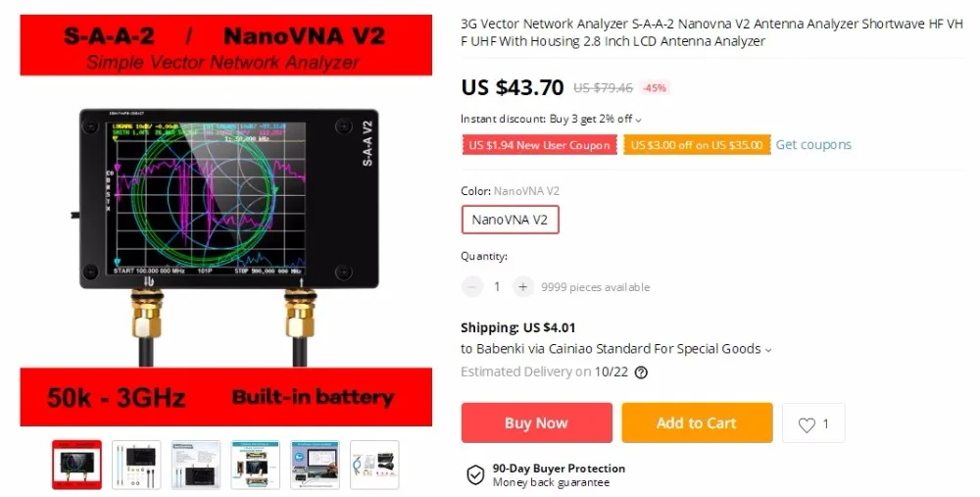
Task: Click the Add to Cart button
Action: click(697, 423)
